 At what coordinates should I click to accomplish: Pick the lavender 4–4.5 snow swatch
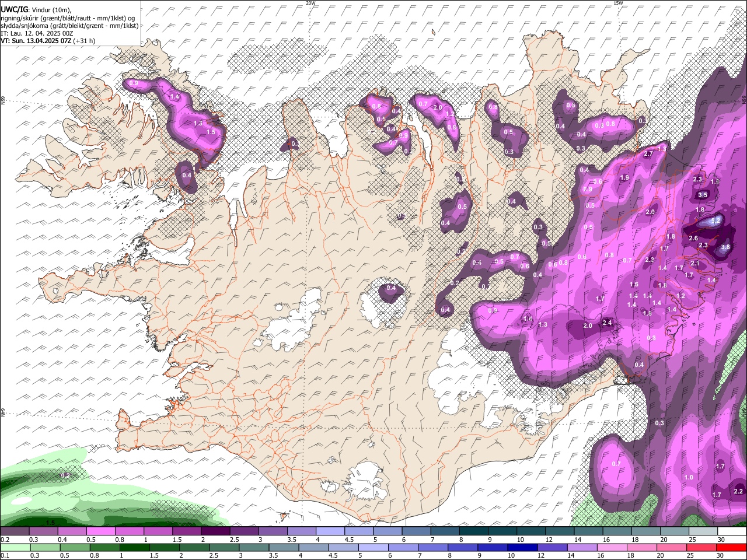[x=330, y=531]
